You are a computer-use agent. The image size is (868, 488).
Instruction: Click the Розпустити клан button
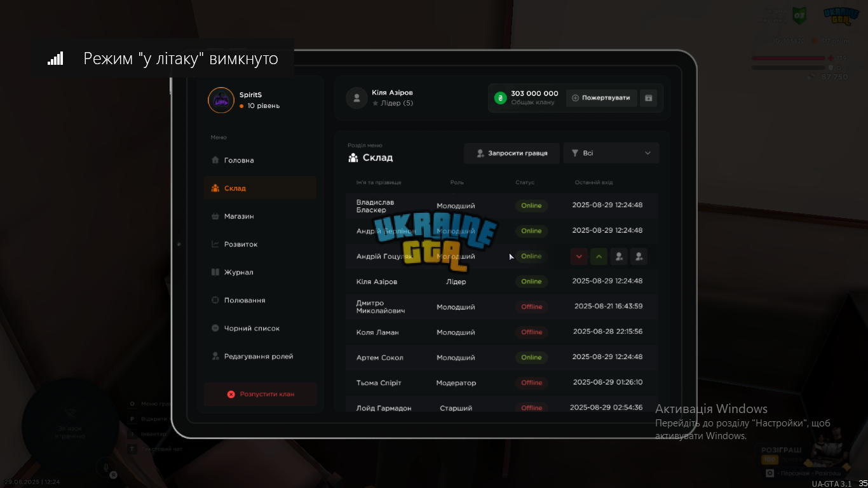[x=261, y=394]
